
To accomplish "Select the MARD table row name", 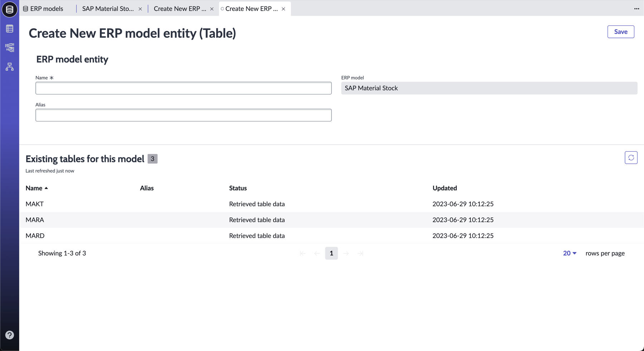I will pos(35,236).
